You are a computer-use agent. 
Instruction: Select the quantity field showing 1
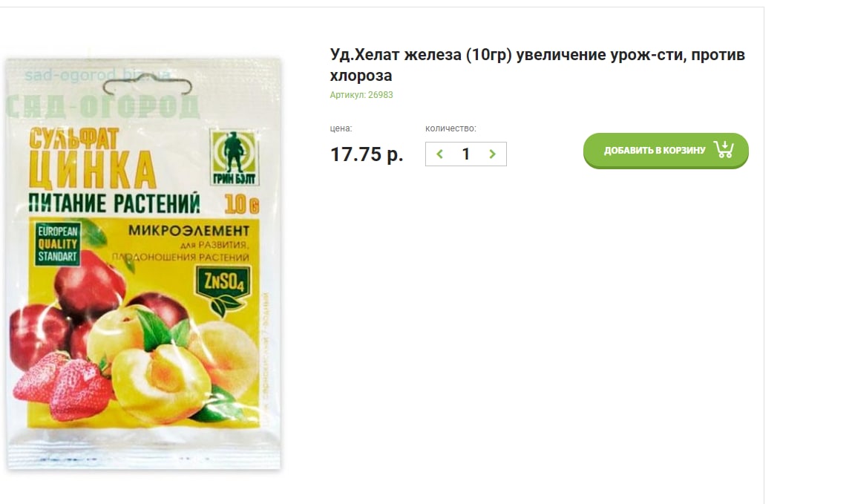[x=465, y=154]
